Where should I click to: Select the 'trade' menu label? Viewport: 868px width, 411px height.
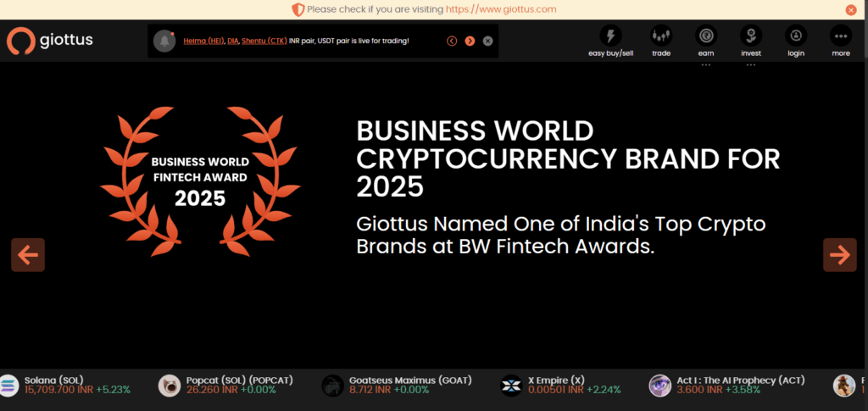pos(661,53)
